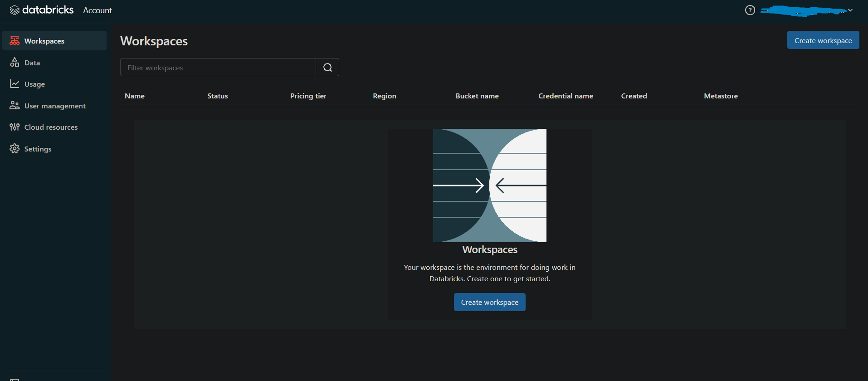Click the Workspaces page title

tap(154, 41)
